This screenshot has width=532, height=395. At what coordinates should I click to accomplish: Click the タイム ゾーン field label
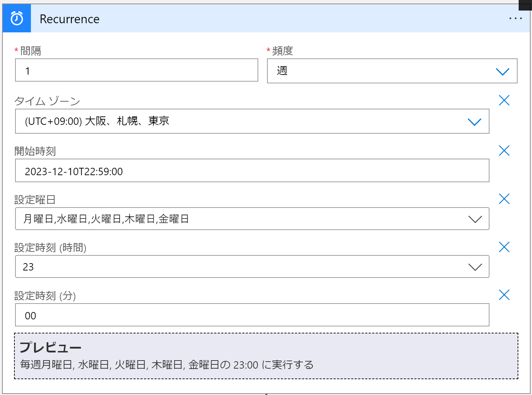[47, 101]
